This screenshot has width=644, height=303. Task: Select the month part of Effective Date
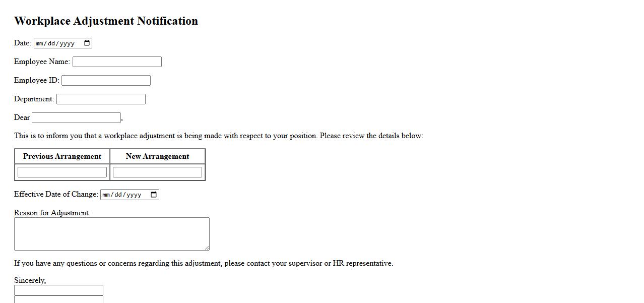[106, 195]
